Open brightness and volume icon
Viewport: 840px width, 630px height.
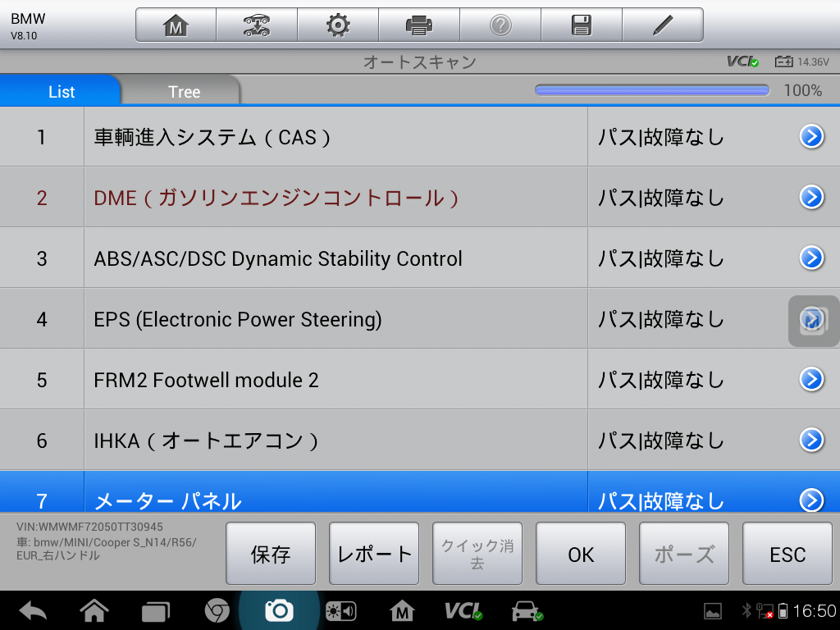(340, 611)
